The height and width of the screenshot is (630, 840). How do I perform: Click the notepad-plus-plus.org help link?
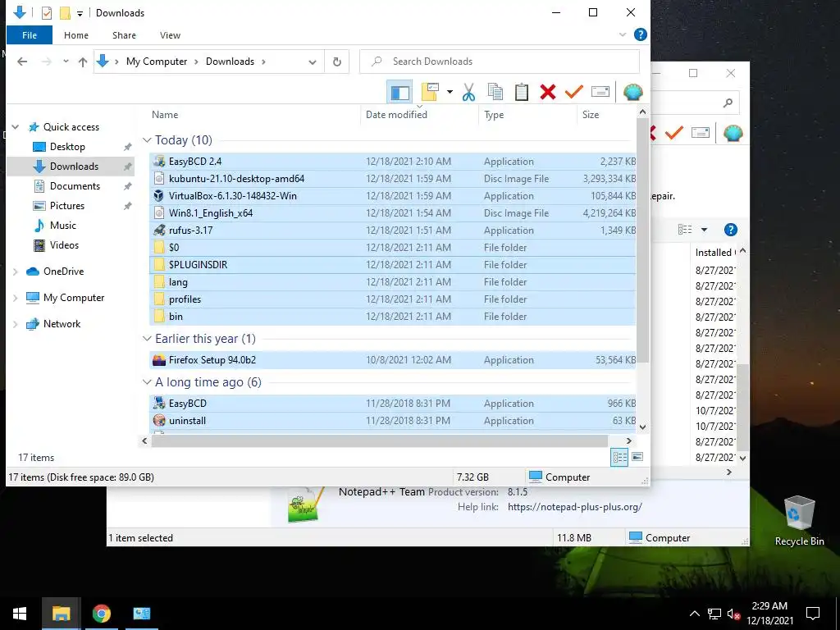pos(575,507)
